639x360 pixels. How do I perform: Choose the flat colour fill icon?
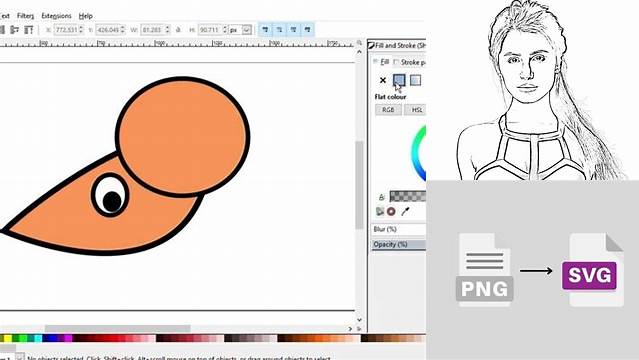point(399,80)
